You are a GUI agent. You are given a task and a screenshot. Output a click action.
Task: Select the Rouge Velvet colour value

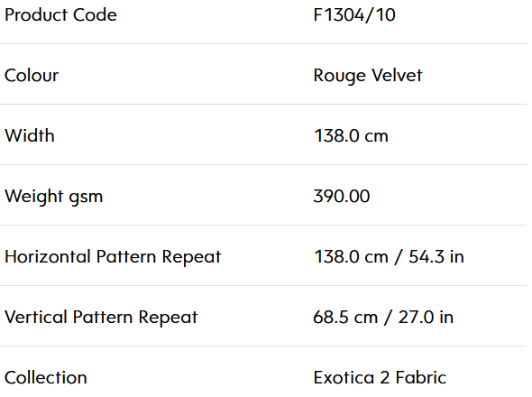368,76
